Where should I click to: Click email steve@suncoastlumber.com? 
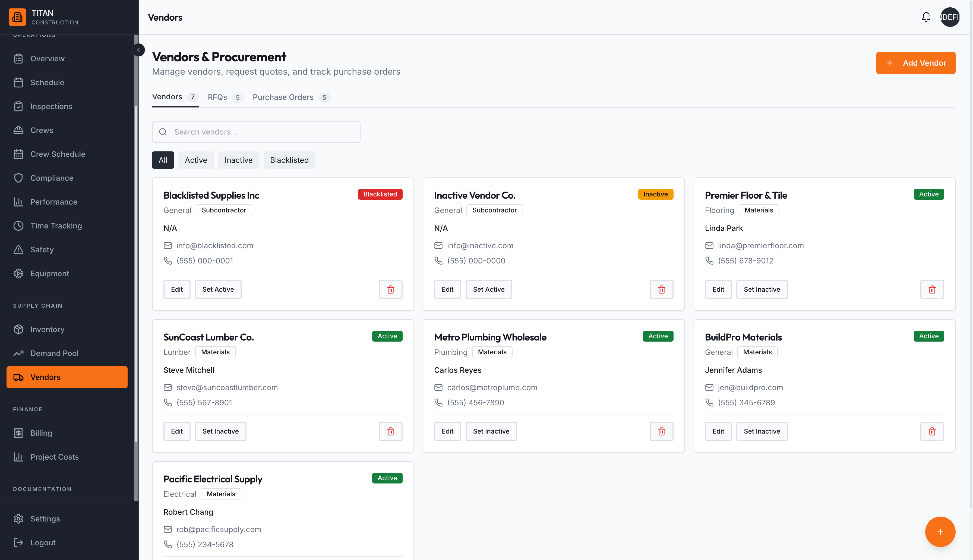pyautogui.click(x=227, y=387)
